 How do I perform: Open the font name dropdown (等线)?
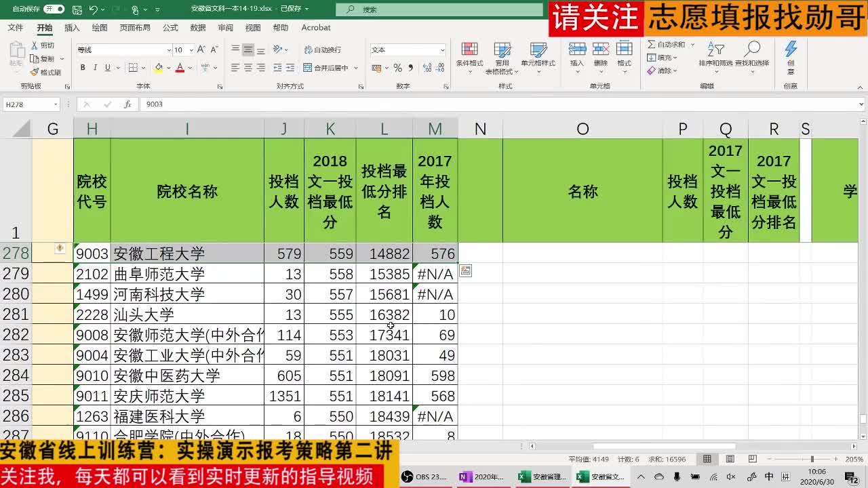click(x=169, y=50)
